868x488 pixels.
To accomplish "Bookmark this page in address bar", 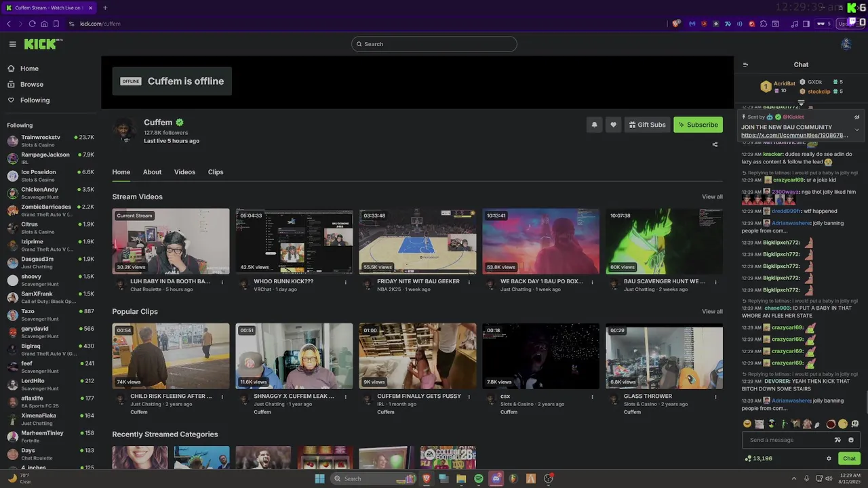I will click(56, 24).
